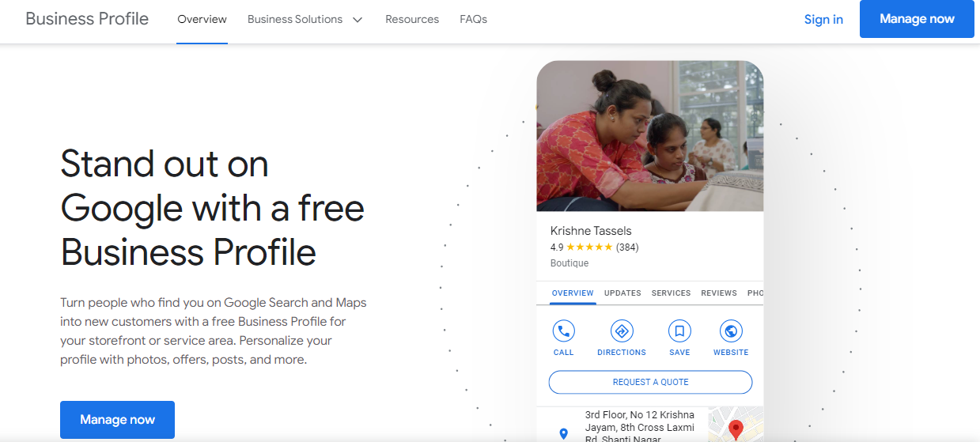Click Manage now button in header
Image resolution: width=980 pixels, height=442 pixels.
tap(917, 19)
